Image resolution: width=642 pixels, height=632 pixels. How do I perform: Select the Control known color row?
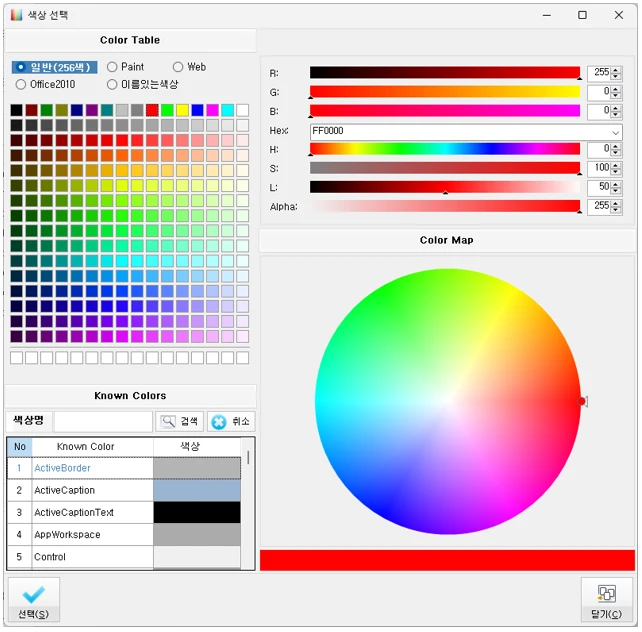click(124, 556)
